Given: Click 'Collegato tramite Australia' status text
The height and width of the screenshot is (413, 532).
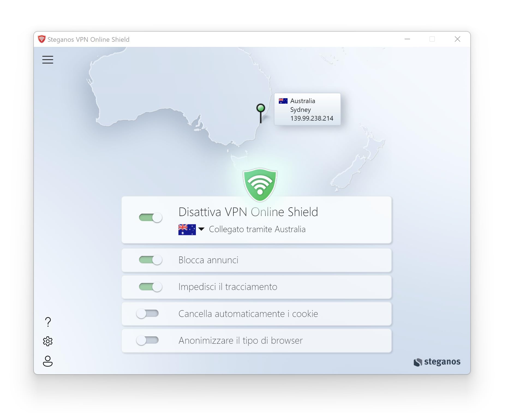Looking at the screenshot, I should [257, 229].
